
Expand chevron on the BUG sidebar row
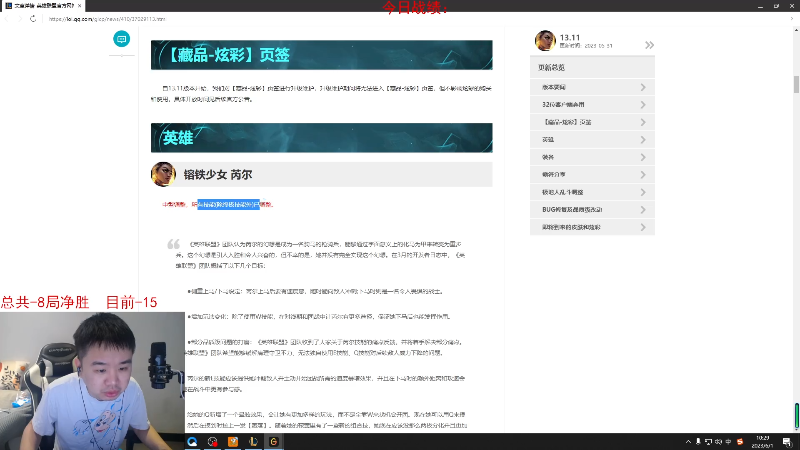643,210
